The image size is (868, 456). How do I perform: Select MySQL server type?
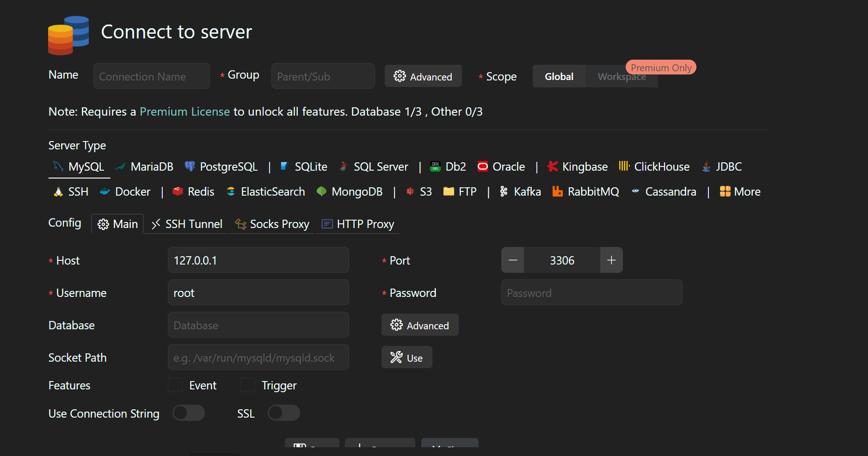(79, 167)
